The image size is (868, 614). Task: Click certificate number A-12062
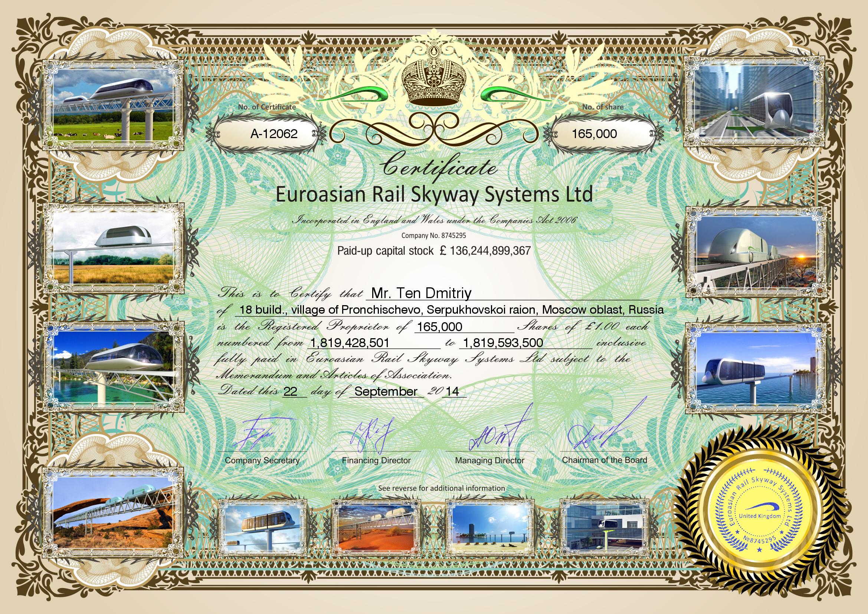tap(274, 134)
